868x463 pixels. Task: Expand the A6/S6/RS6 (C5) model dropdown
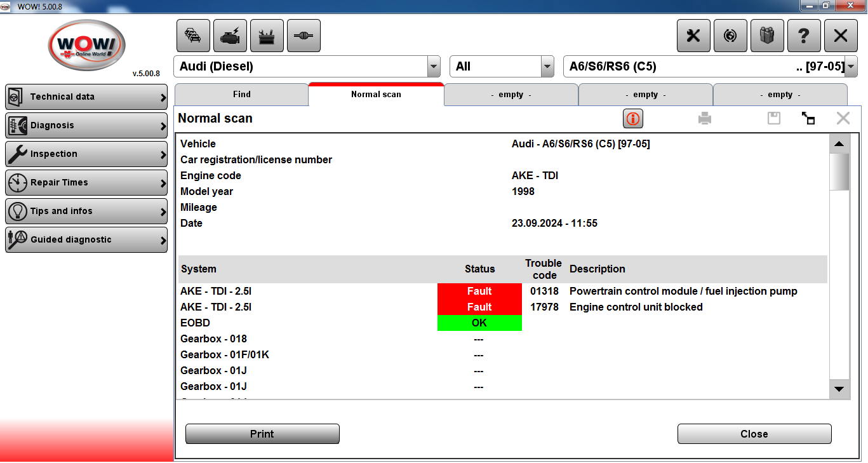click(851, 66)
